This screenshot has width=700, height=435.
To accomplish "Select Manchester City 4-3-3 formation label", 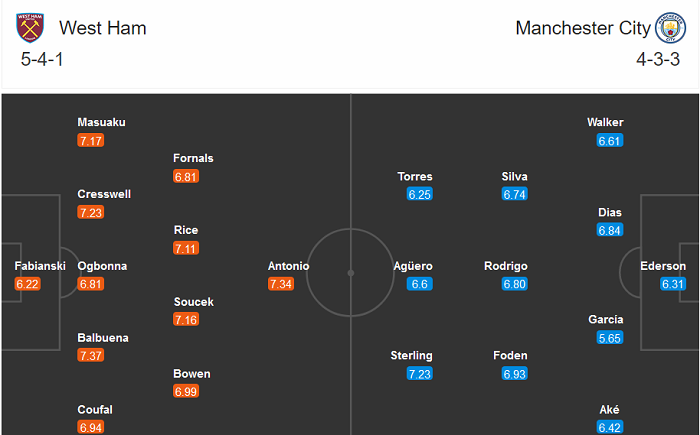I will pos(657,60).
